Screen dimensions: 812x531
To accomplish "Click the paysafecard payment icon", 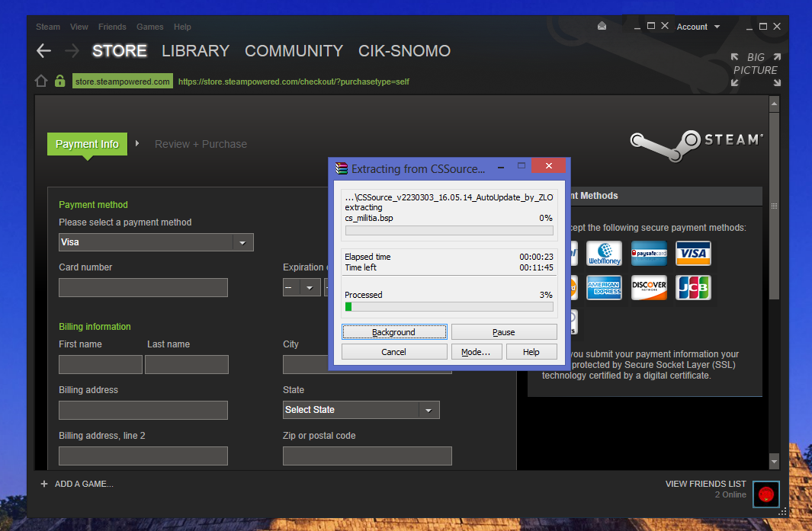I will click(x=649, y=254).
